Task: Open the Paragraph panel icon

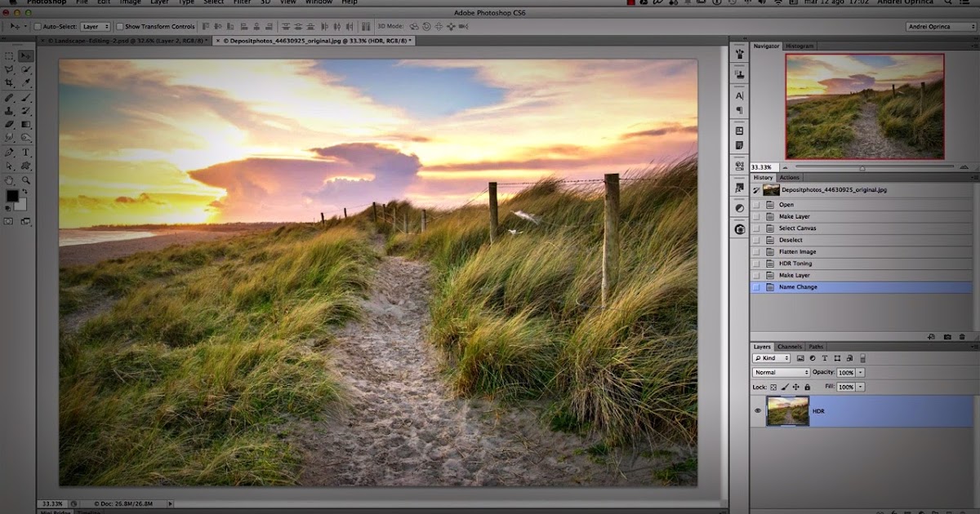Action: click(739, 110)
